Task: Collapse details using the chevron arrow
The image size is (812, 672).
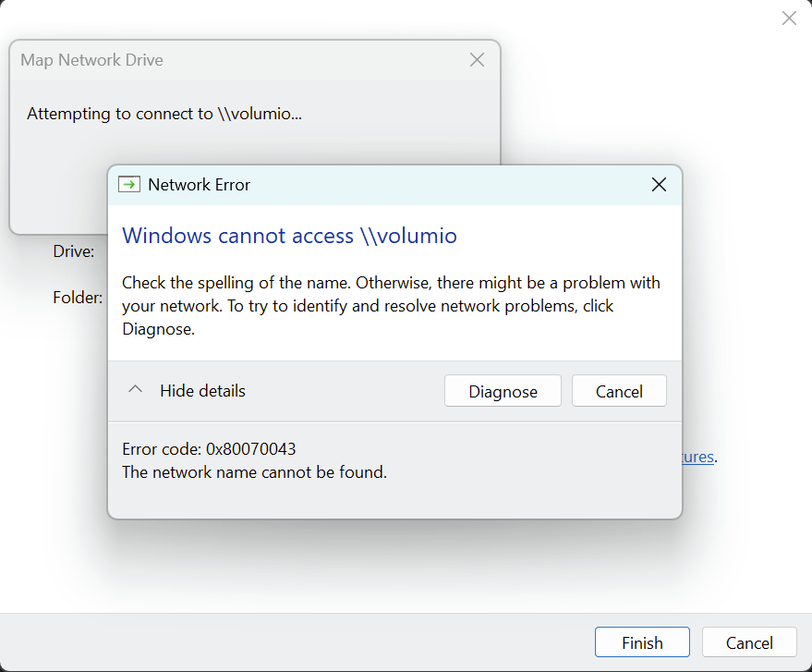Action: [135, 390]
